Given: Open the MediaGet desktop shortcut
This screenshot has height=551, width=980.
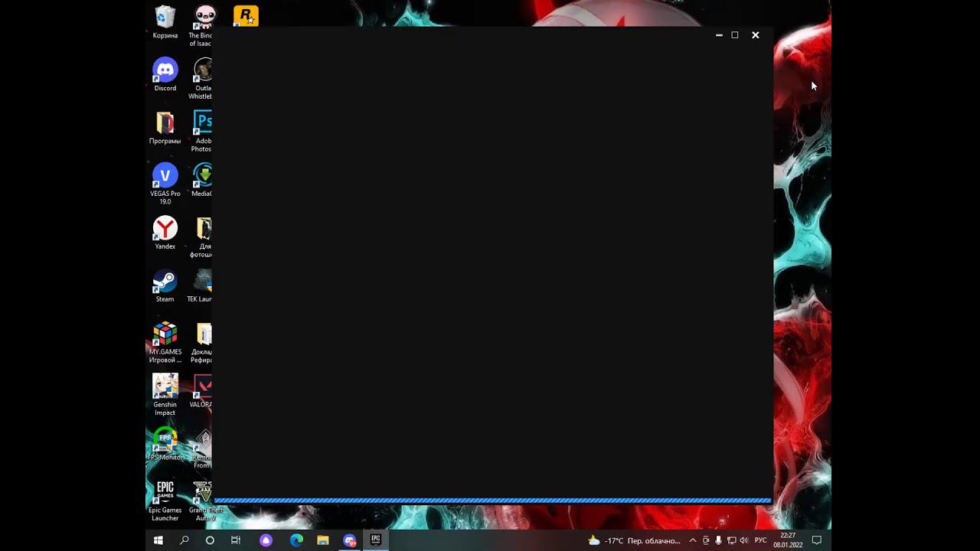Looking at the screenshot, I should 202,181.
